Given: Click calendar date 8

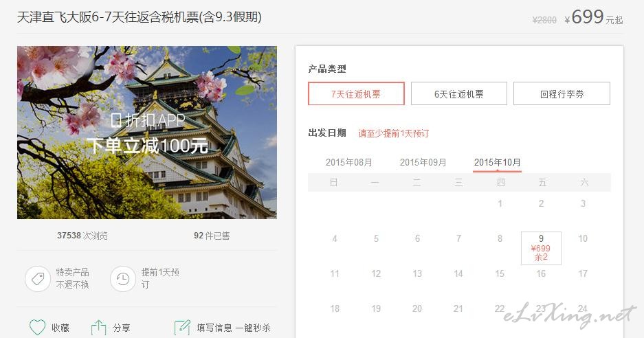Looking at the screenshot, I should point(500,238).
